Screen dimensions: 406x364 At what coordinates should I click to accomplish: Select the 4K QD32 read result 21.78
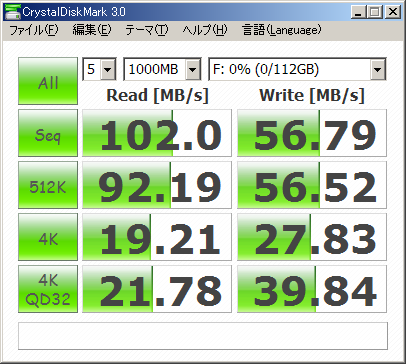pyautogui.click(x=157, y=289)
